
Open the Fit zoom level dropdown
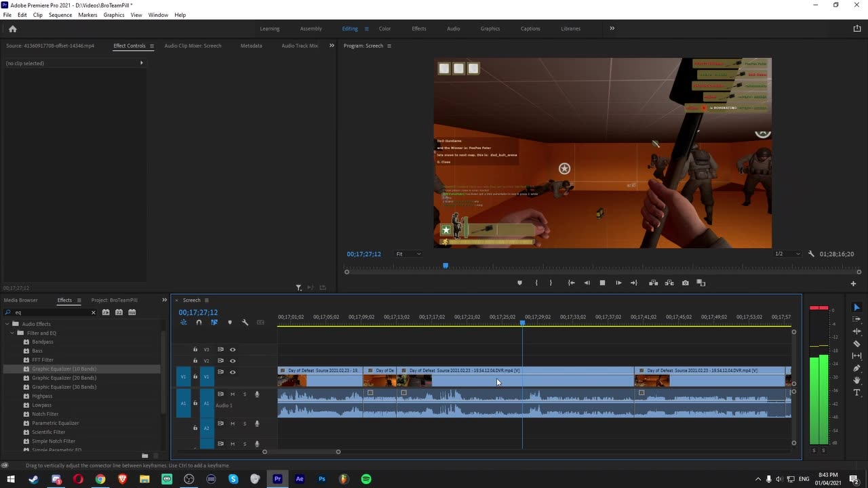point(408,254)
